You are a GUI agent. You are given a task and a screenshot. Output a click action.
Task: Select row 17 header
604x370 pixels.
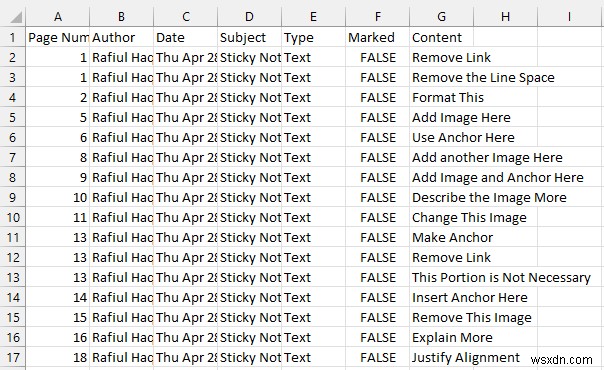(13, 357)
